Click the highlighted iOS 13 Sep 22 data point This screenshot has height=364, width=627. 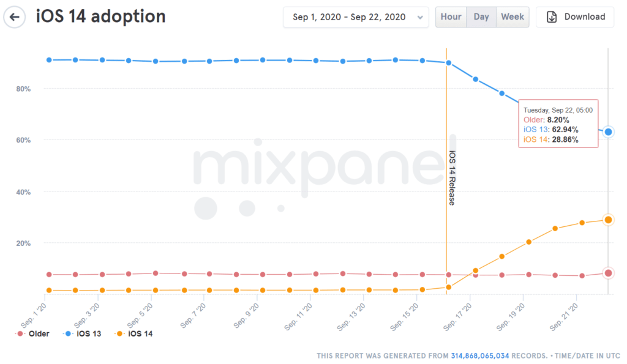tap(608, 132)
